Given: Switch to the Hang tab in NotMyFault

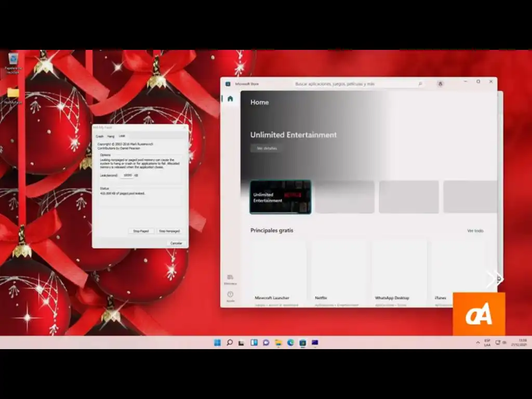Looking at the screenshot, I should click(x=111, y=137).
